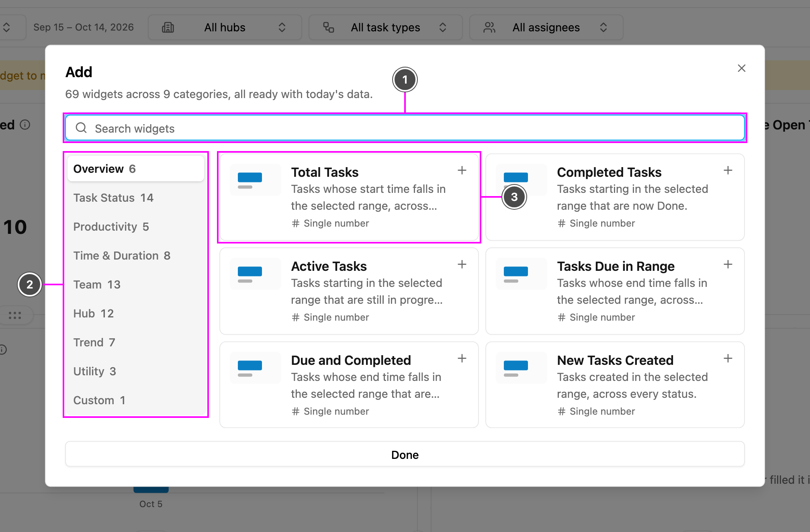810x532 pixels.
Task: Click the Due and Completed title
Action: (351, 360)
